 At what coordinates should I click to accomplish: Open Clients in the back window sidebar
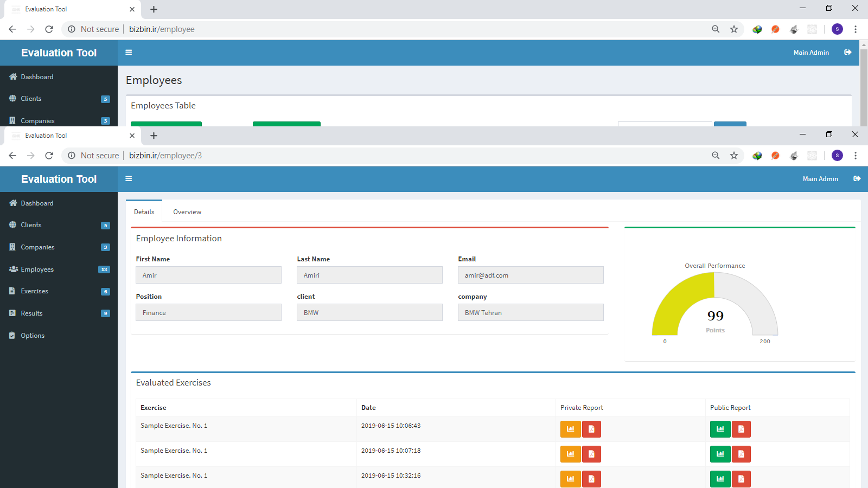pos(59,99)
